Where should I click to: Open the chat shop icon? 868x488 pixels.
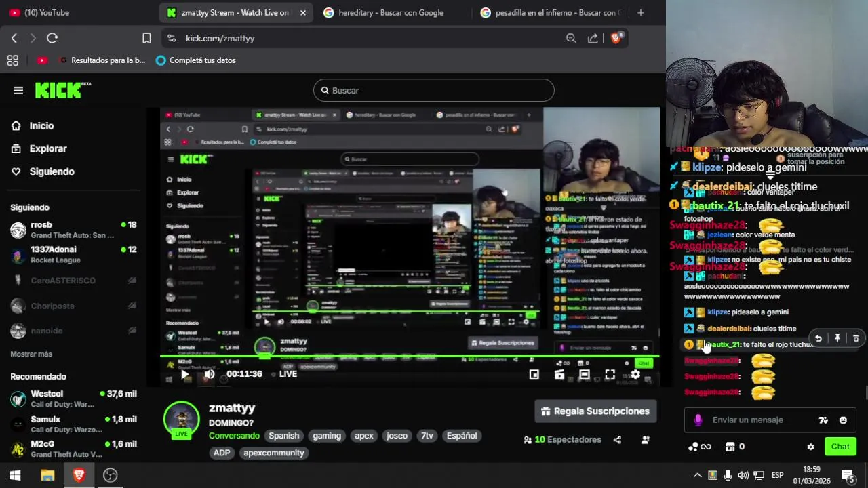point(735,447)
